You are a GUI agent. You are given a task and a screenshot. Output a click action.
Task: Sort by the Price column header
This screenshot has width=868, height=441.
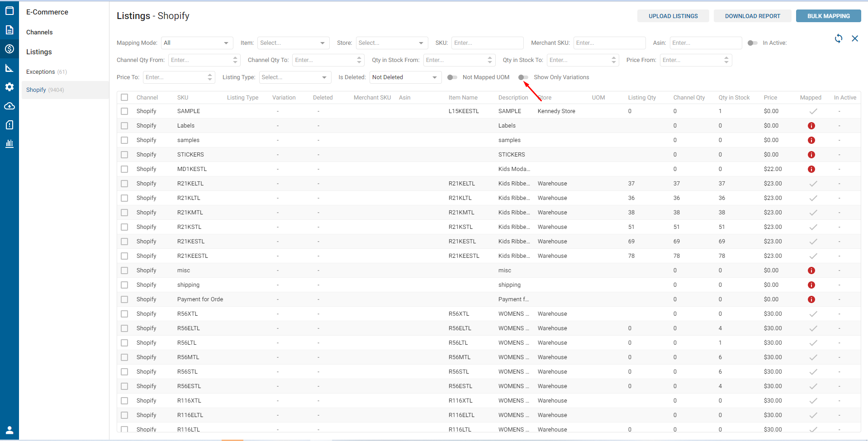770,98
